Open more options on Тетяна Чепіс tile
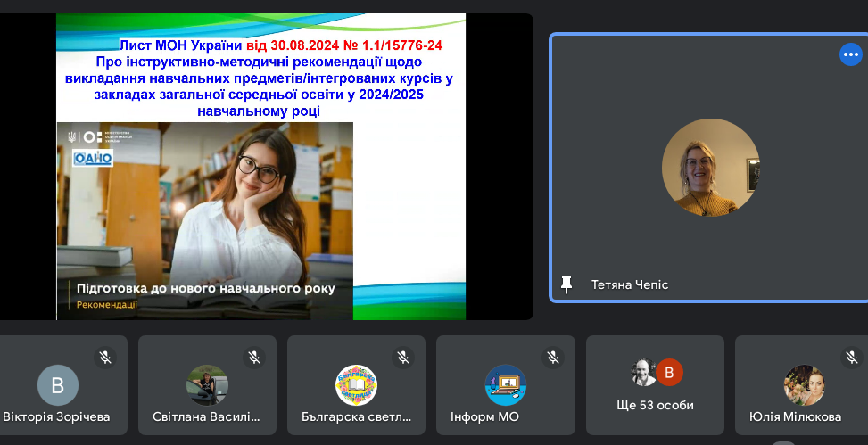This screenshot has width=868, height=445. pos(850,55)
